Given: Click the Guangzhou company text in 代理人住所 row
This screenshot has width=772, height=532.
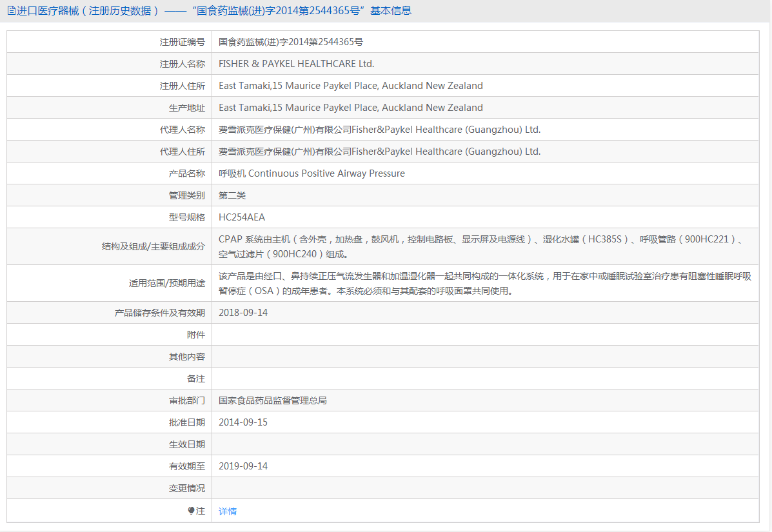Looking at the screenshot, I should [x=380, y=152].
